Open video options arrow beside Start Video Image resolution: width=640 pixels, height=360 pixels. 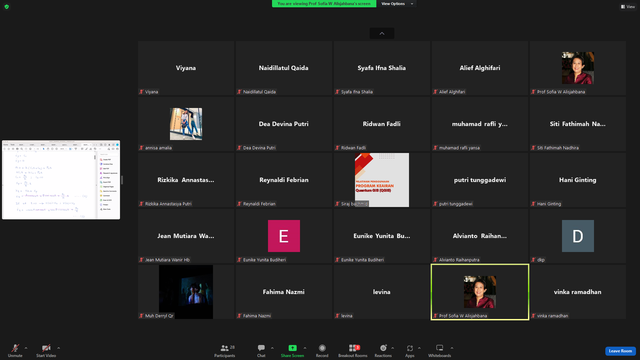pyautogui.click(x=59, y=348)
